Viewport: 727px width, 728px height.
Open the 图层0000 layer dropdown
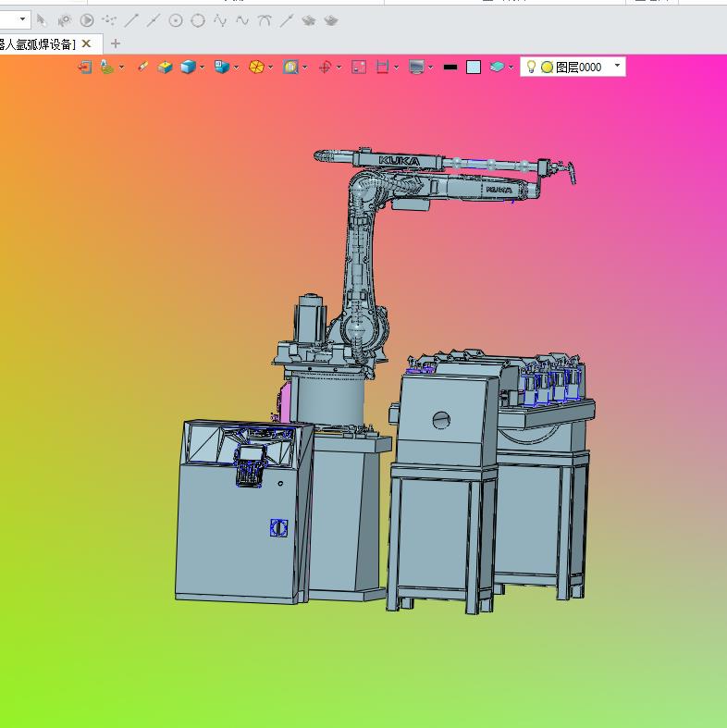(x=618, y=66)
